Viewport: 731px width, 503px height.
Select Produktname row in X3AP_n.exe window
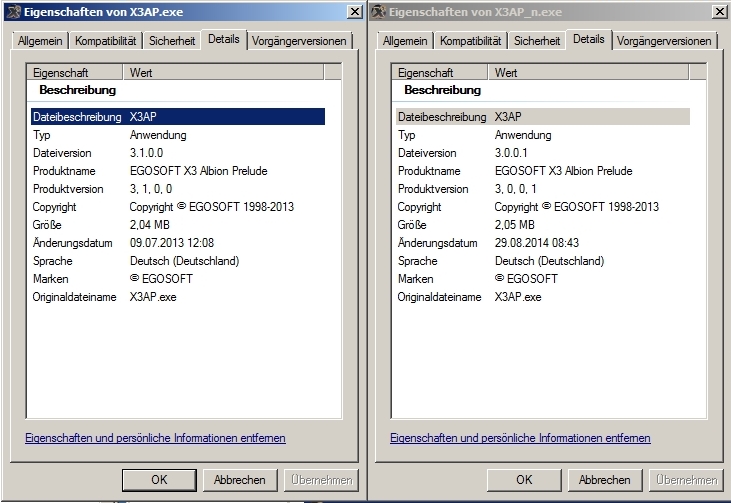[543, 171]
